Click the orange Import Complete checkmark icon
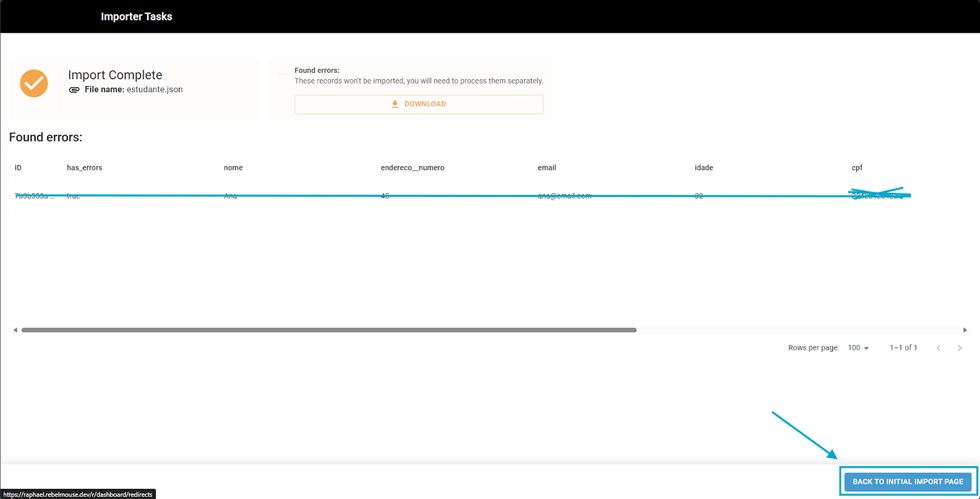 click(x=34, y=83)
